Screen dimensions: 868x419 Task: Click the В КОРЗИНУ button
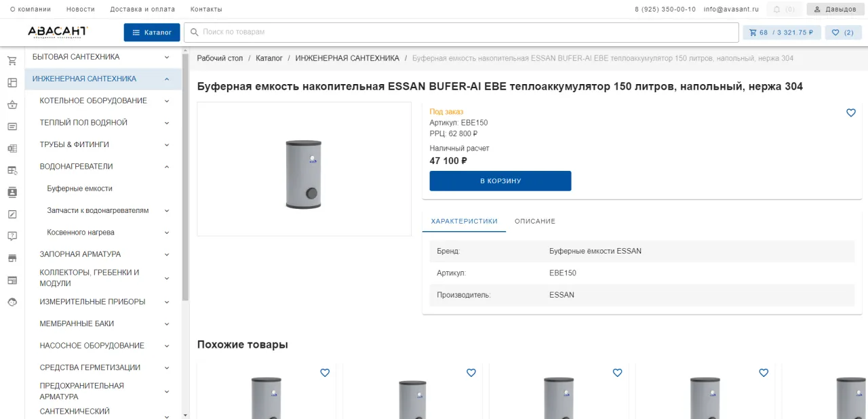(500, 180)
